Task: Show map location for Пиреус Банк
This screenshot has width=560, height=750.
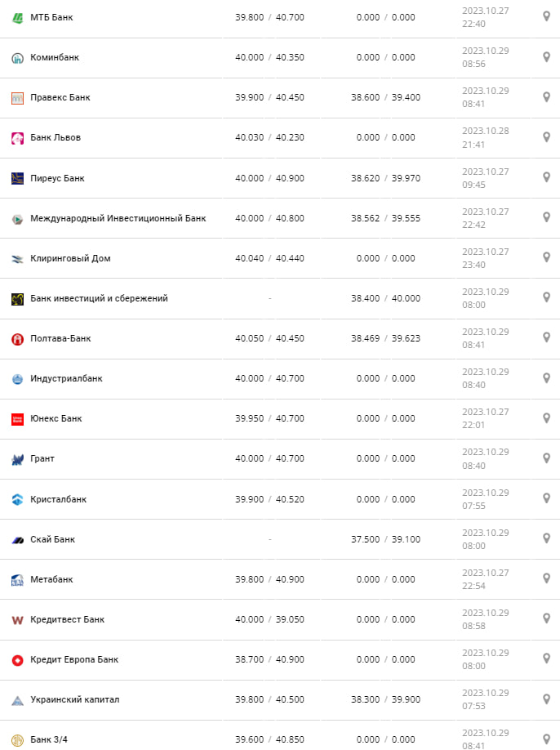Action: click(x=547, y=177)
